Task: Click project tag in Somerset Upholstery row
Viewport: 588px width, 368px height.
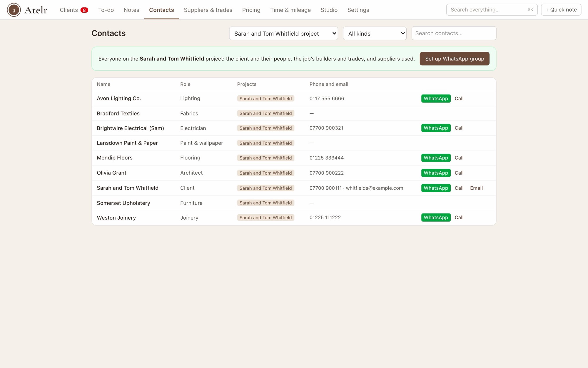Action: pos(265,203)
